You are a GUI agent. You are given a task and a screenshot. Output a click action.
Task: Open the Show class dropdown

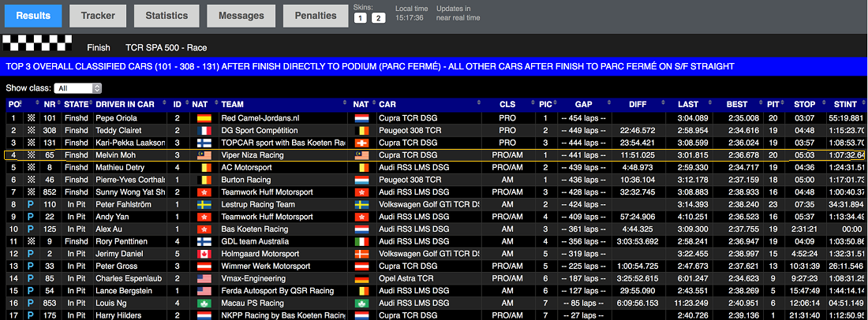(78, 88)
